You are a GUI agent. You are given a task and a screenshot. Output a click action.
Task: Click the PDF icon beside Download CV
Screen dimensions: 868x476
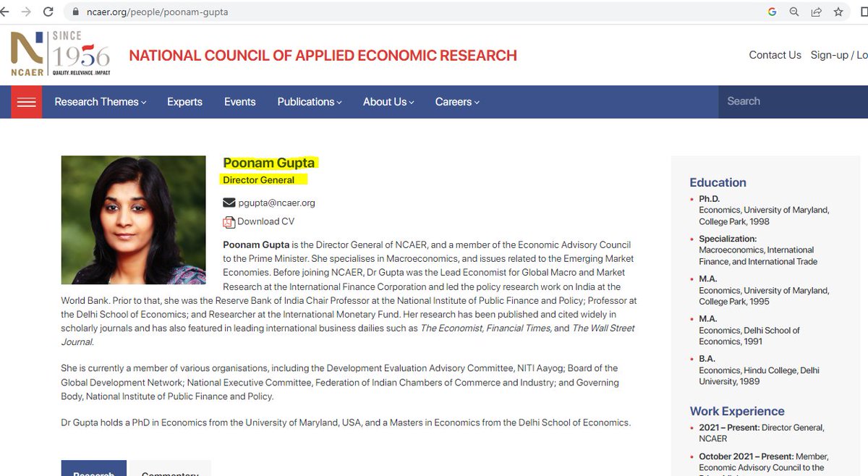(x=229, y=222)
